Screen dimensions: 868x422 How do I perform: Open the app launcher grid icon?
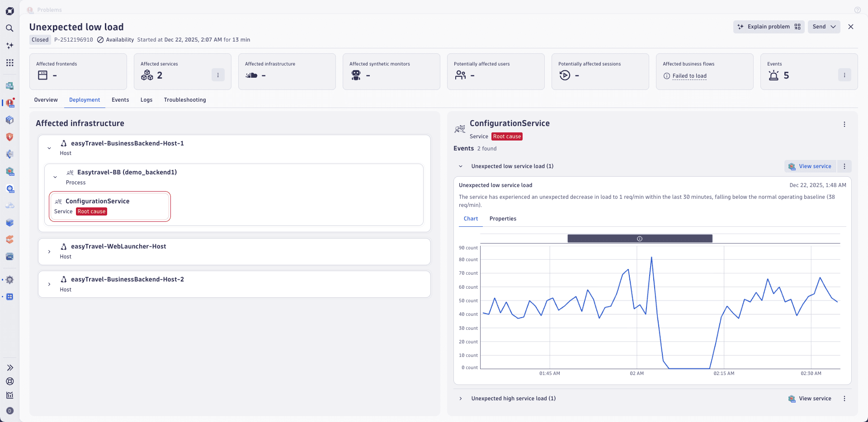point(10,63)
